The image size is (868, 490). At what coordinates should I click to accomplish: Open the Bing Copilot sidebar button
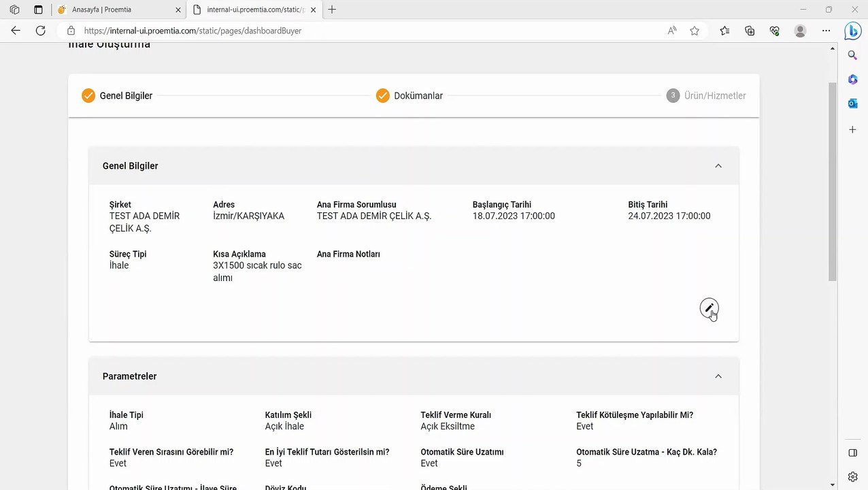(853, 31)
